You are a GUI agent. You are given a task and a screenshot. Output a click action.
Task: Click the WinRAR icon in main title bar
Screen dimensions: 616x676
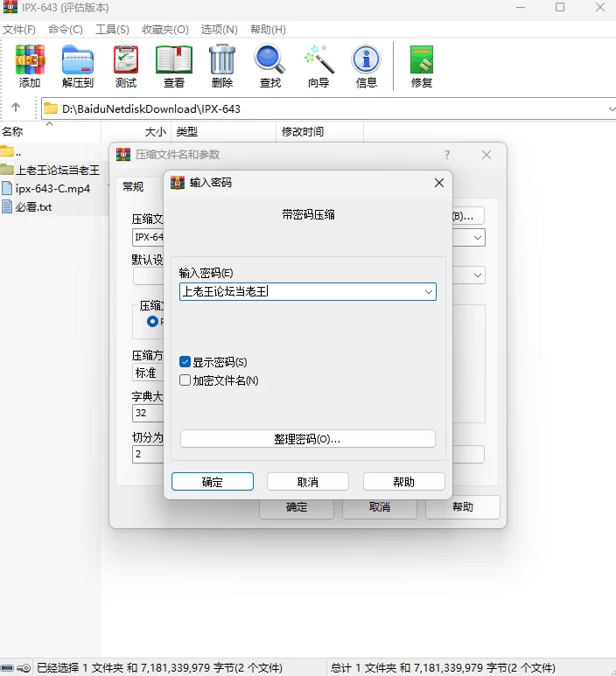[x=10, y=7]
